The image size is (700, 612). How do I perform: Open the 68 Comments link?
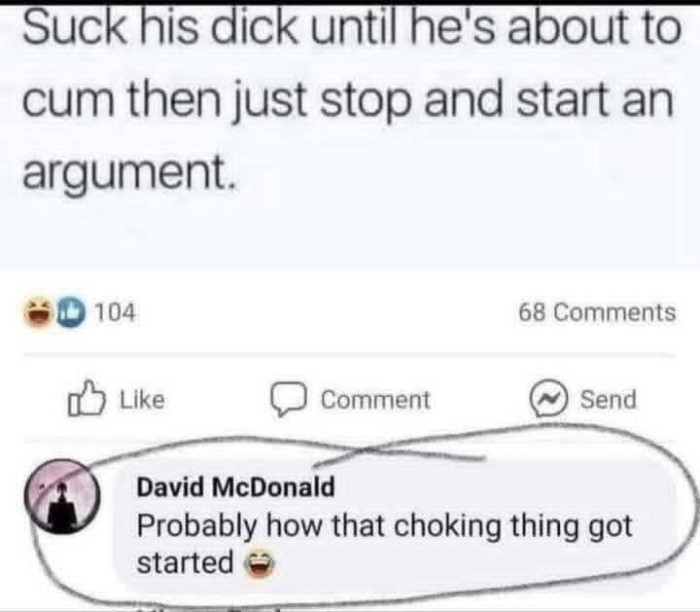click(x=597, y=311)
